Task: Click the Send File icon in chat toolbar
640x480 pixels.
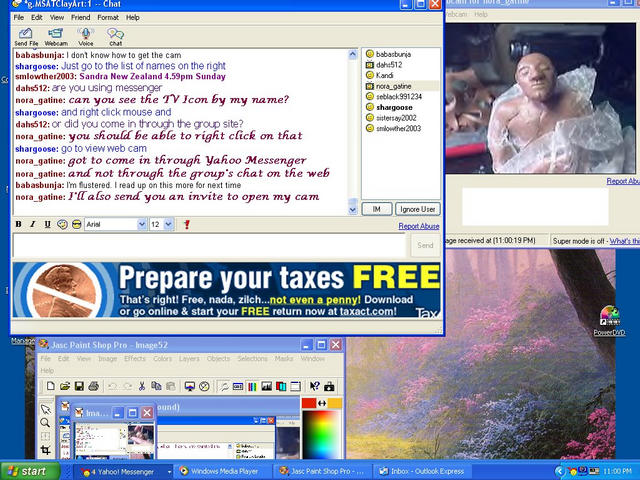Action: pos(26,37)
